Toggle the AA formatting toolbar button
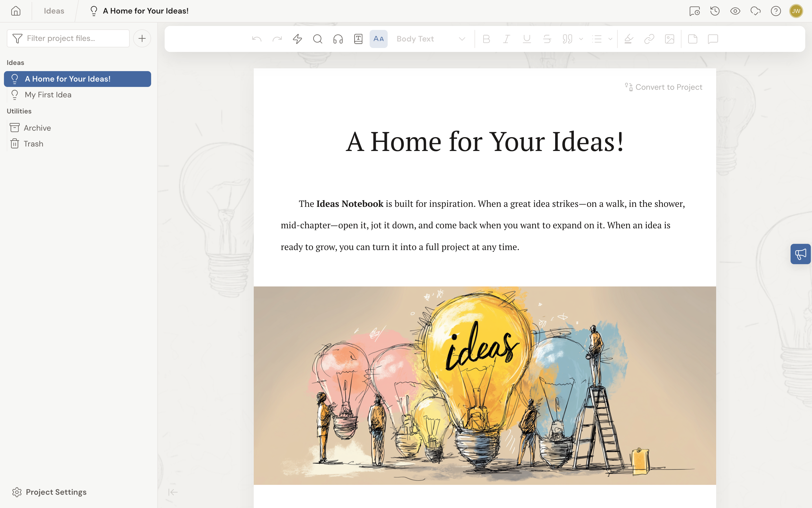The image size is (812, 508). (x=378, y=39)
